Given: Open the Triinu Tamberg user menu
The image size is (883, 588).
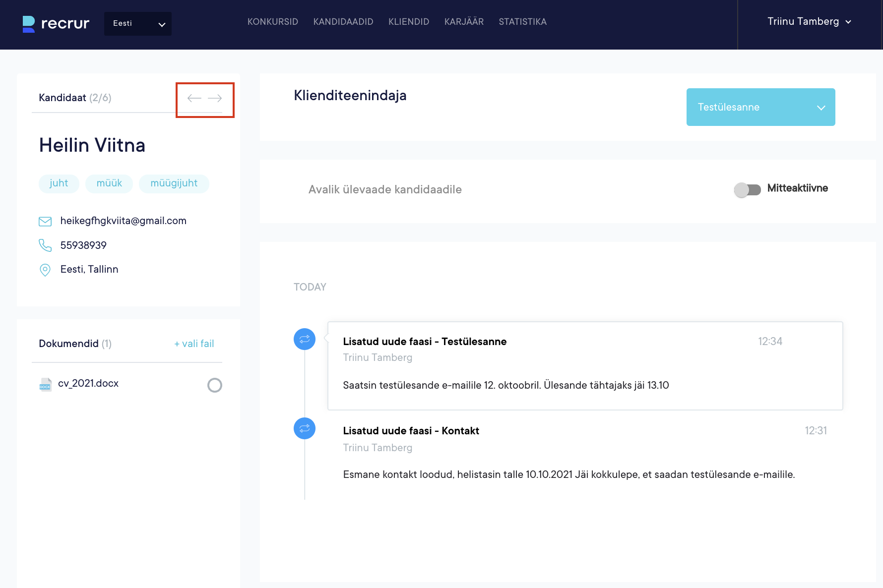Looking at the screenshot, I should click(809, 22).
